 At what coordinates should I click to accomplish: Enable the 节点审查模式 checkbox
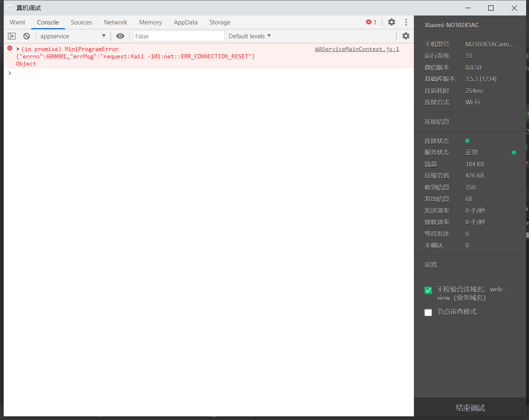pyautogui.click(x=428, y=313)
